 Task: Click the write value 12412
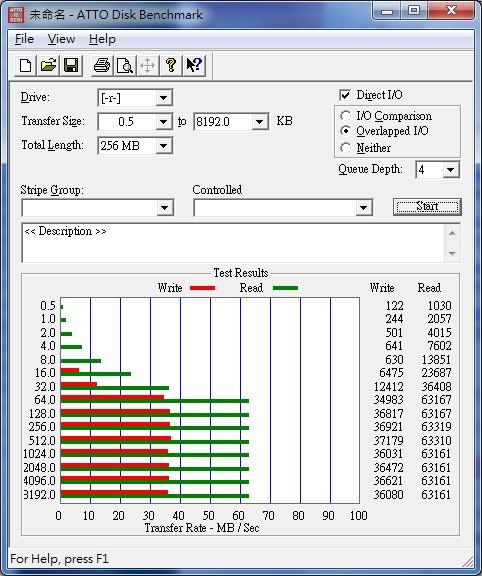(x=388, y=386)
